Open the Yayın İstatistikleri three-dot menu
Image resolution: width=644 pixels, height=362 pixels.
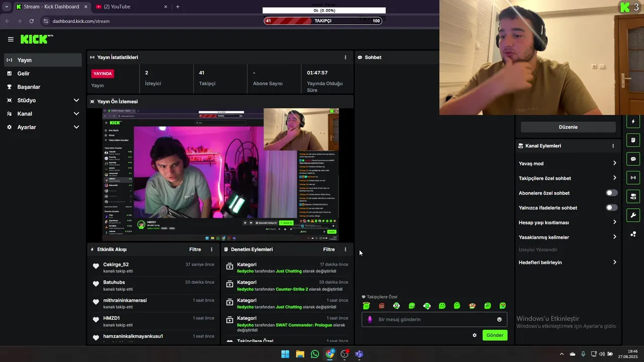coord(345,57)
